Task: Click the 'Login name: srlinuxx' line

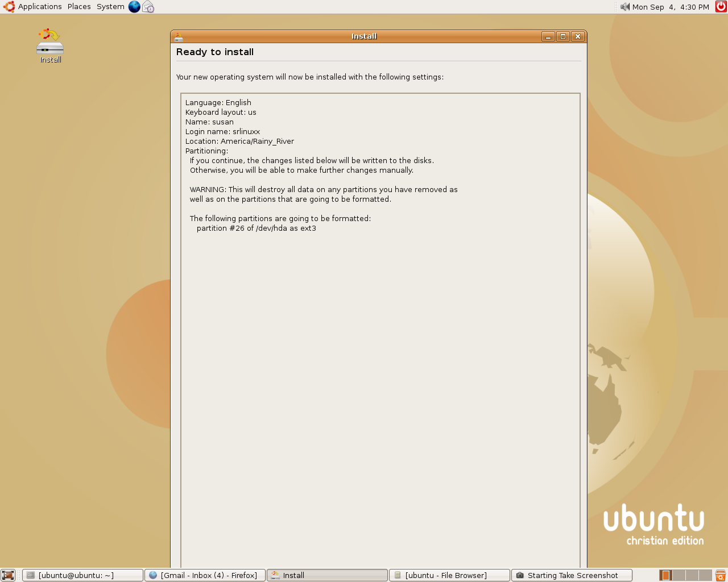Action: pyautogui.click(x=222, y=132)
